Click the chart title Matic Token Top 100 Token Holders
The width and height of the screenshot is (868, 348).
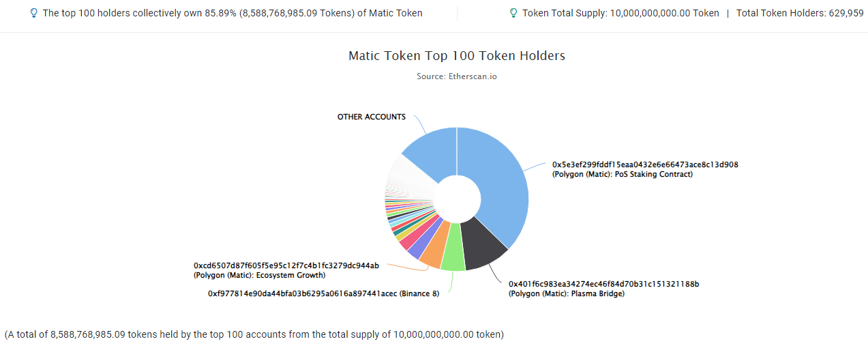456,56
